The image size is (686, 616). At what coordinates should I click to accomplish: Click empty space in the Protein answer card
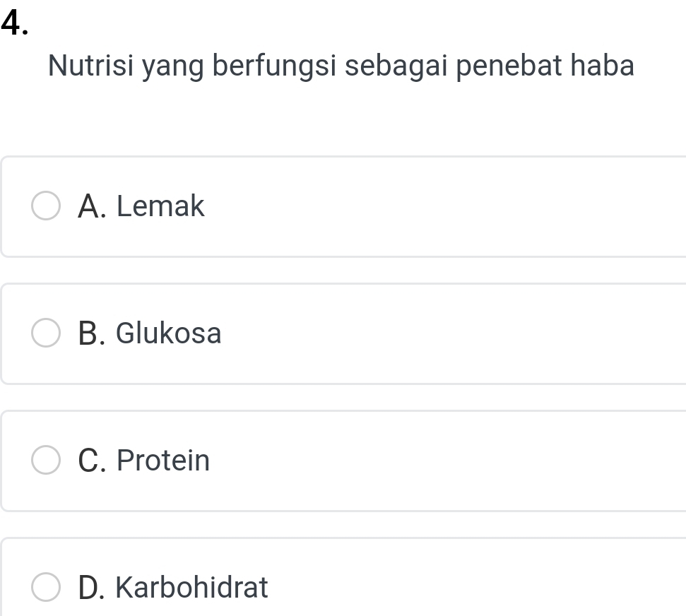point(459,461)
